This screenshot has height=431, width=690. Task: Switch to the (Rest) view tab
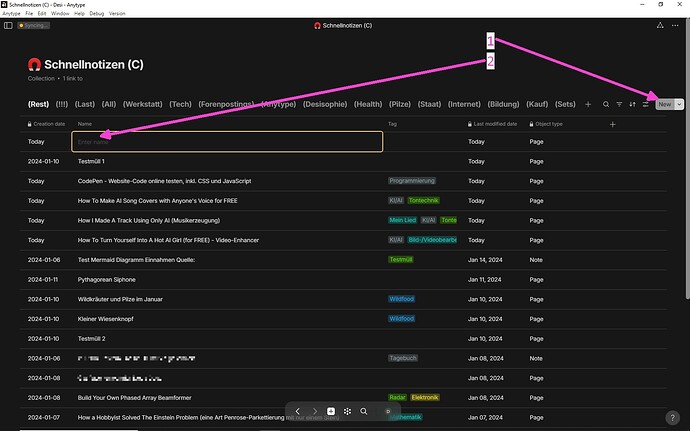[x=38, y=104]
